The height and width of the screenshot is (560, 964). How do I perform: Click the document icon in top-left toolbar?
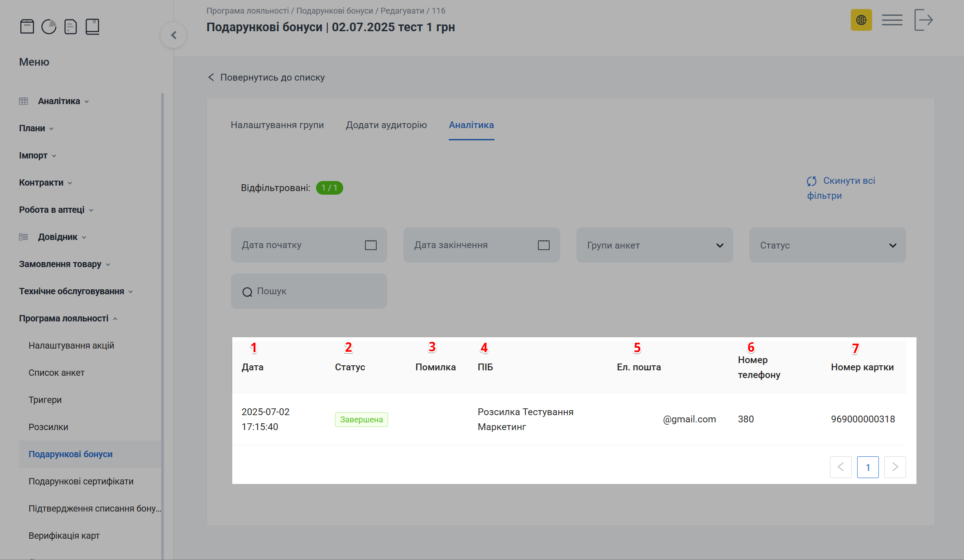(x=70, y=26)
